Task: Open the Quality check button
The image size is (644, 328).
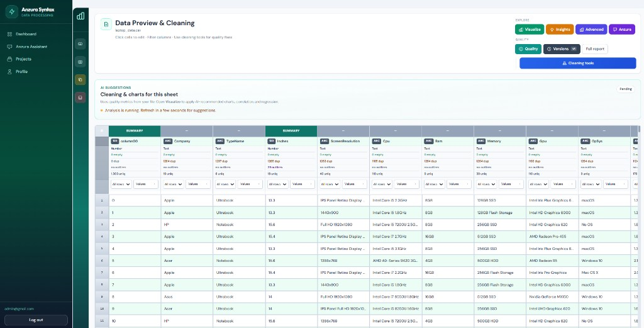Action: pyautogui.click(x=528, y=49)
